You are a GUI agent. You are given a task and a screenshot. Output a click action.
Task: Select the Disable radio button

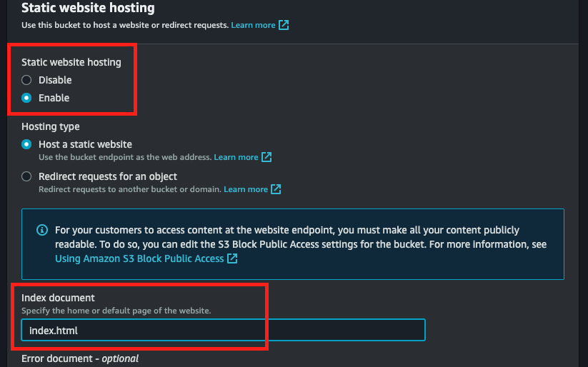[26, 80]
